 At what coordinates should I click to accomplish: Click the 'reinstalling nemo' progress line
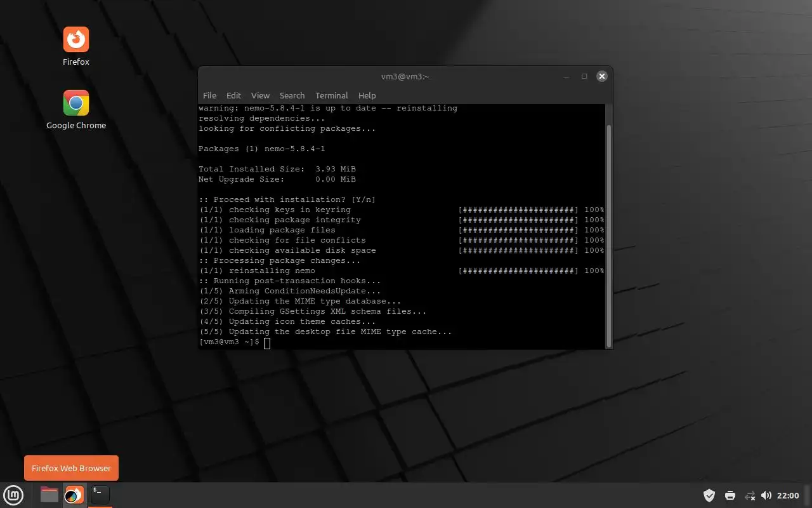401,271
